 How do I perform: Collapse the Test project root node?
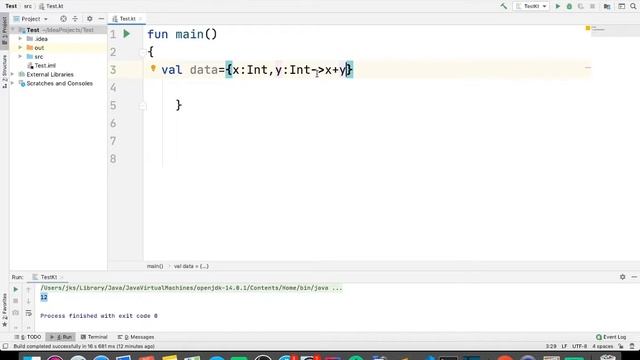coord(13,30)
